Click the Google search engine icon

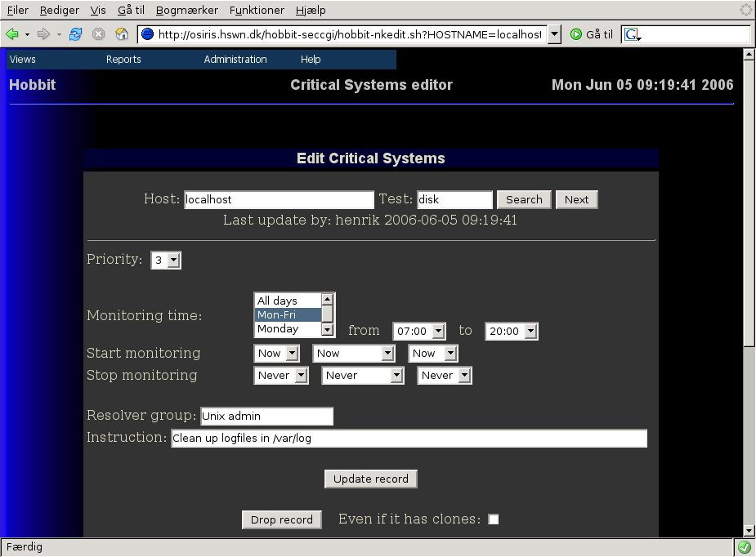click(x=632, y=34)
